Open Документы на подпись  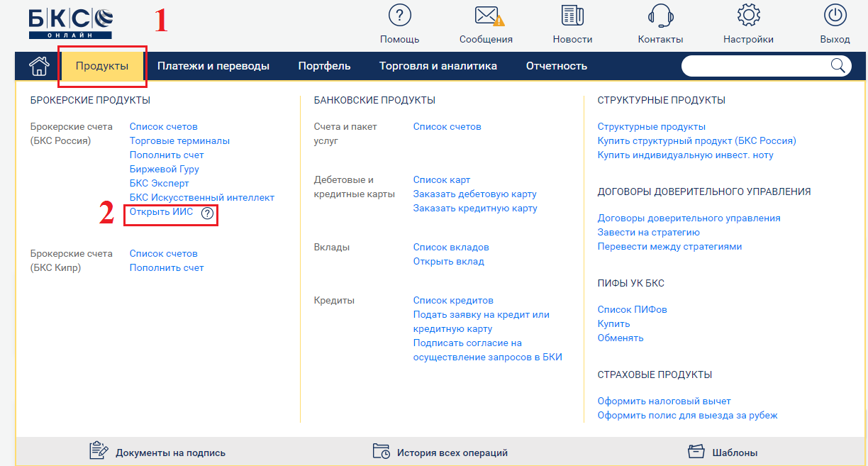(x=170, y=453)
